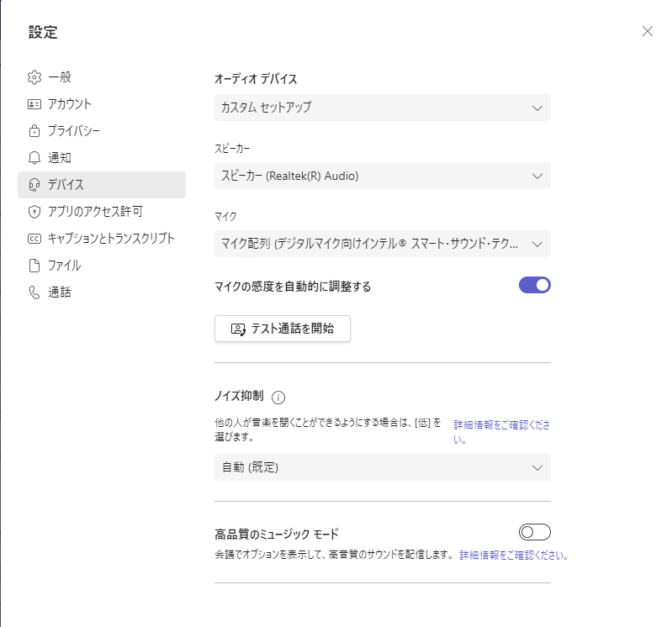672x627 pixels.
Task: Open the オーディオ デバイス カスタム セットアップ dropdown
Action: point(383,108)
